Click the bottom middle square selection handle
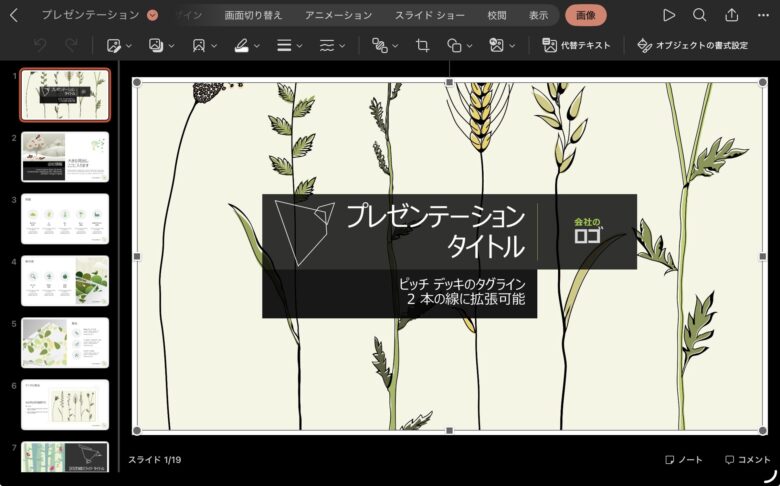Image resolution: width=780 pixels, height=486 pixels. pyautogui.click(x=450, y=430)
